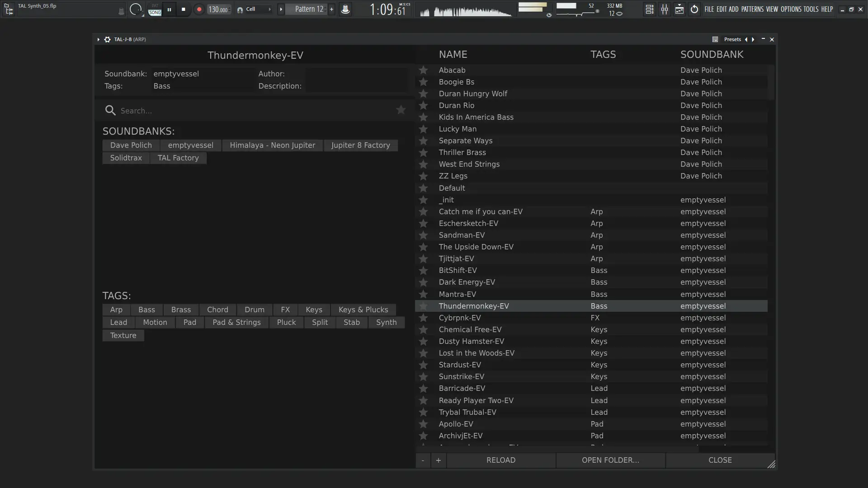
Task: Open the mixer window icon
Action: pos(665,9)
